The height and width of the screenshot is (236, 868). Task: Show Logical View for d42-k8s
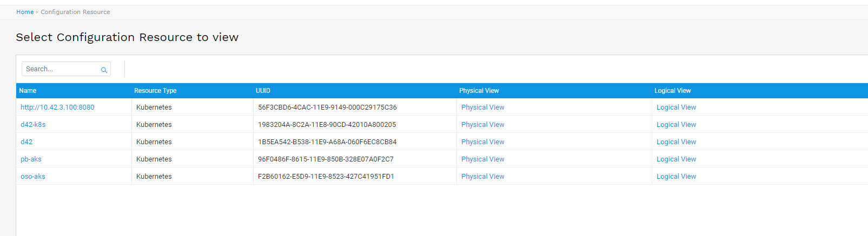[676, 125]
